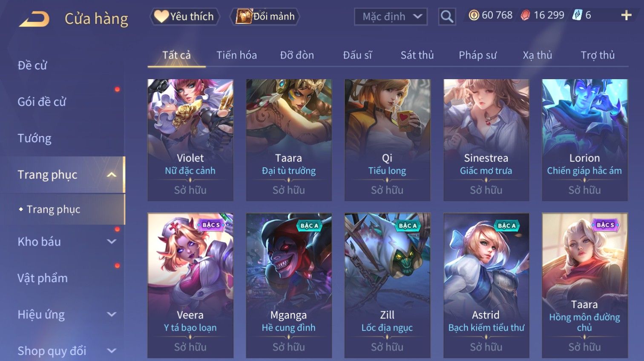The width and height of the screenshot is (644, 361).
Task: Expand the Hiệu ứng sidebar section
Action: 112,314
